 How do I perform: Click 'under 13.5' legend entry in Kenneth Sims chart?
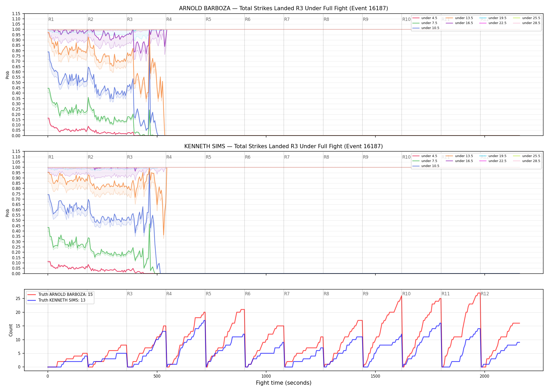click(x=460, y=156)
